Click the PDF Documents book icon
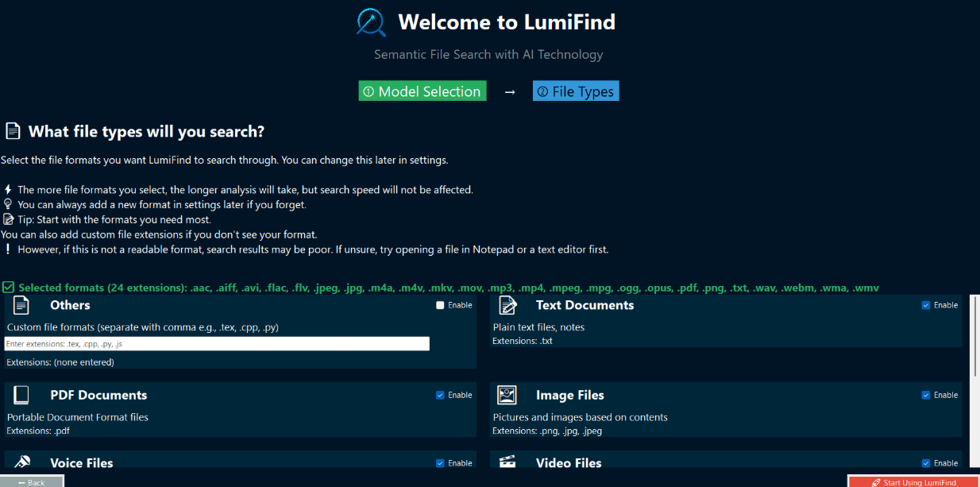The width and height of the screenshot is (980, 487). [21, 395]
